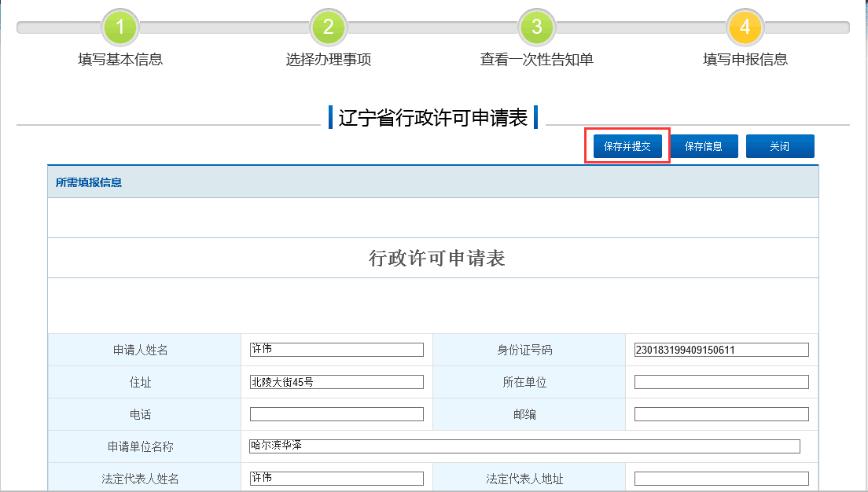The image size is (868, 492).
Task: Click the 身份证号码 input field
Action: pos(721,350)
